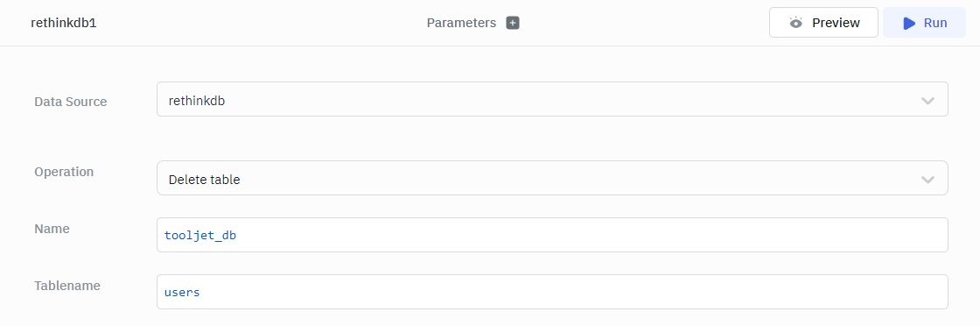Click the eye icon in Preview

tap(795, 23)
